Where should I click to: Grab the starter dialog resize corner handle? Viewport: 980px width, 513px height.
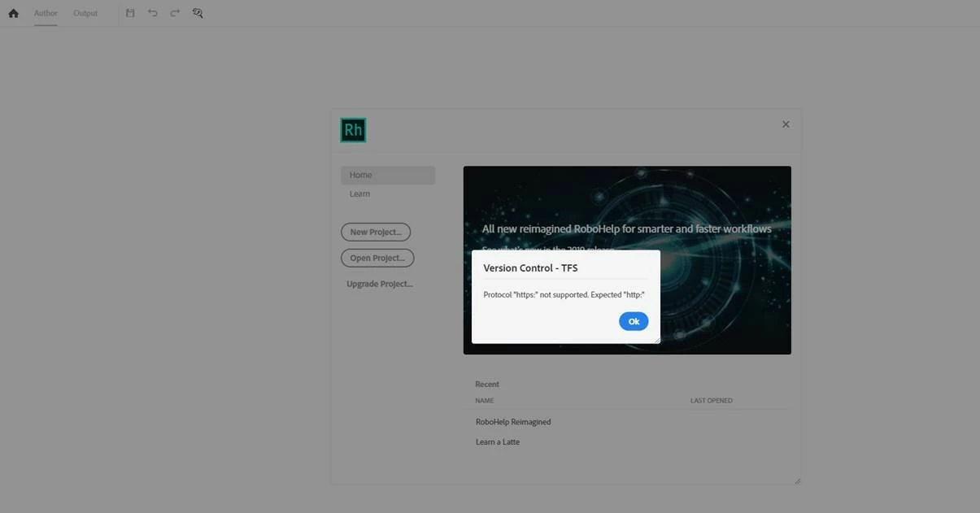[x=797, y=480]
